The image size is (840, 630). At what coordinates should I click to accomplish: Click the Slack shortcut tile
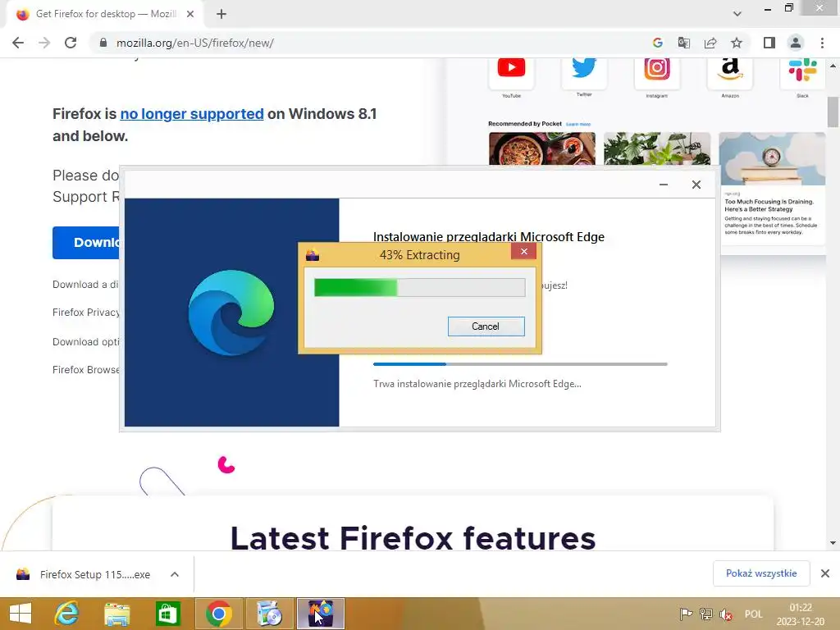point(802,73)
